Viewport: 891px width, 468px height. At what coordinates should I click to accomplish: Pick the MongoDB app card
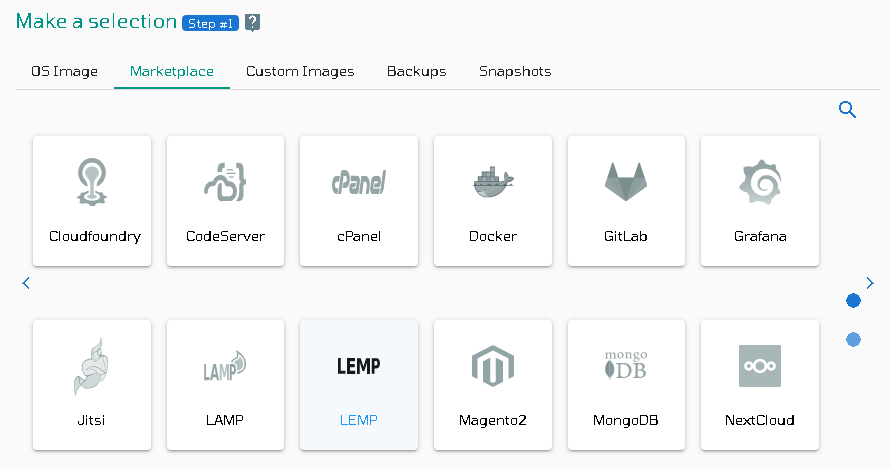626,385
